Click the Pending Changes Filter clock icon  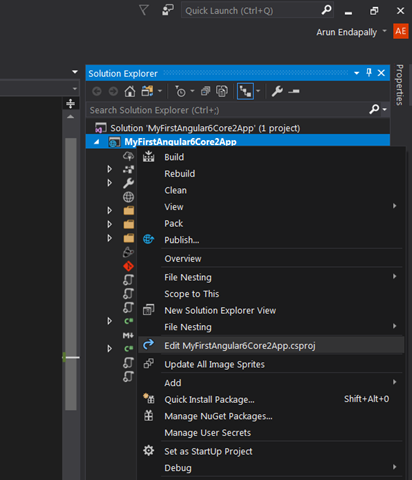[180, 91]
